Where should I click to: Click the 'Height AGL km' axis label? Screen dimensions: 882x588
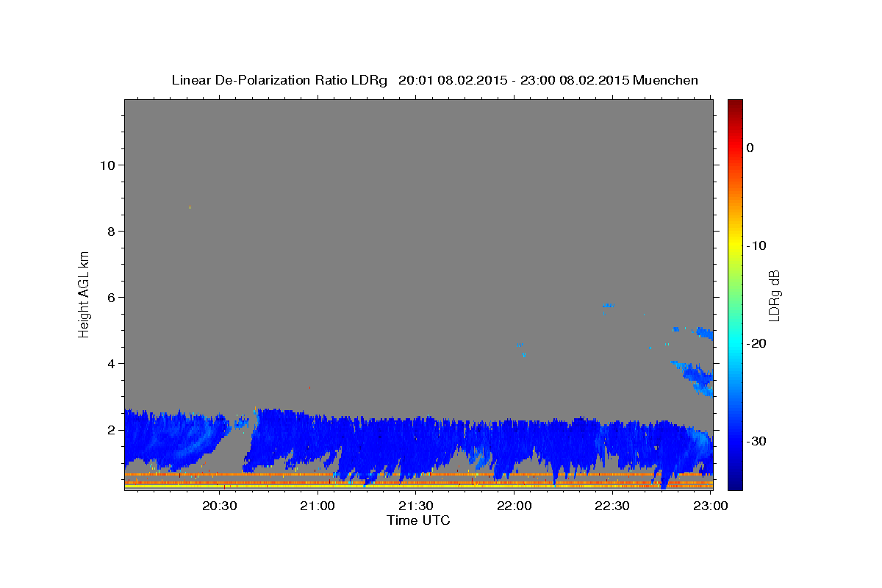point(85,294)
